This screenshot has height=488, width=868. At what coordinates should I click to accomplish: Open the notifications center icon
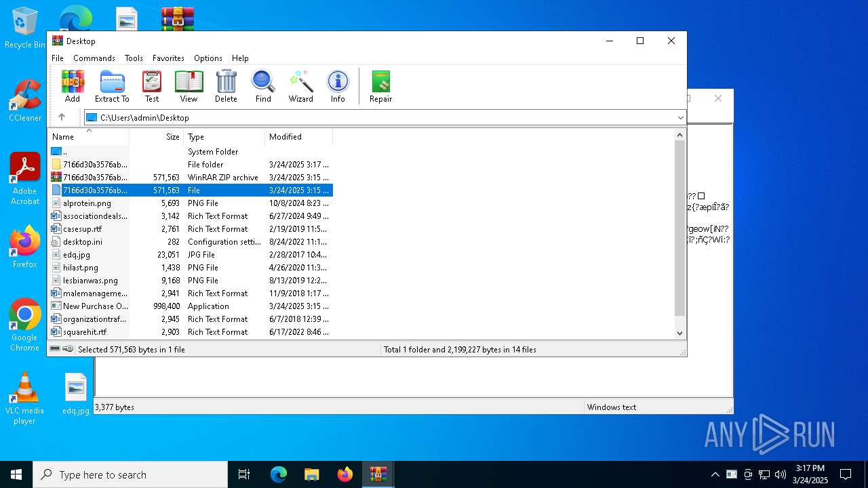(846, 474)
